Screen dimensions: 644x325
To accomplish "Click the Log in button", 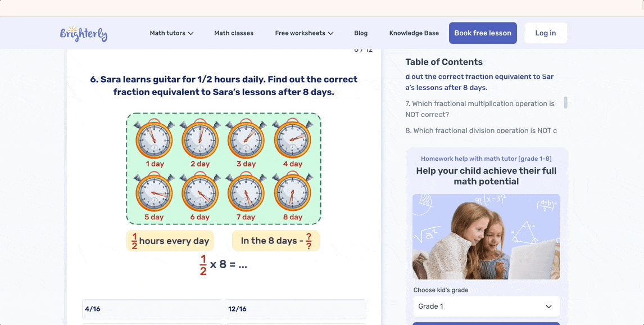I will 545,33.
